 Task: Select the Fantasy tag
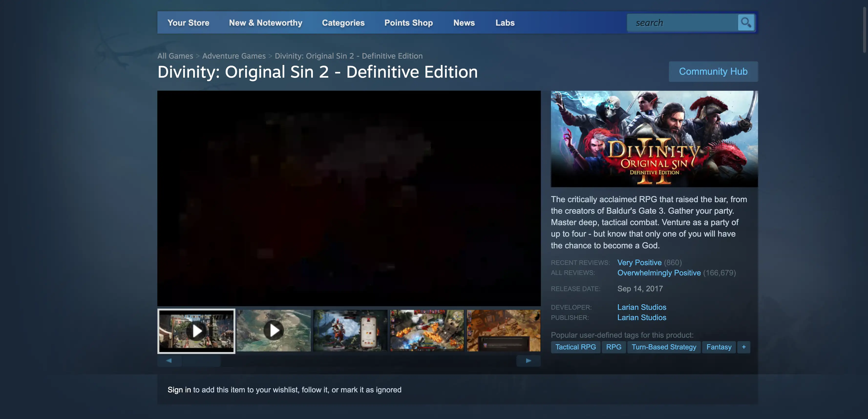(719, 347)
